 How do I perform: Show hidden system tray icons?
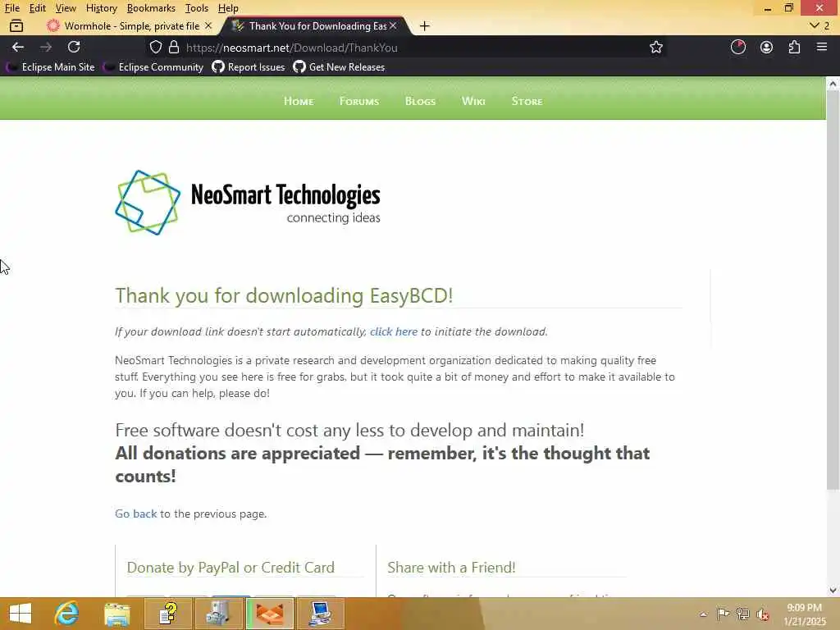pos(703,614)
